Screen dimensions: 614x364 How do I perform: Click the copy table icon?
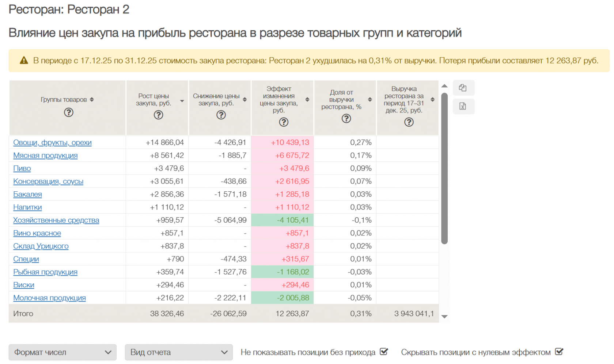pos(463,88)
